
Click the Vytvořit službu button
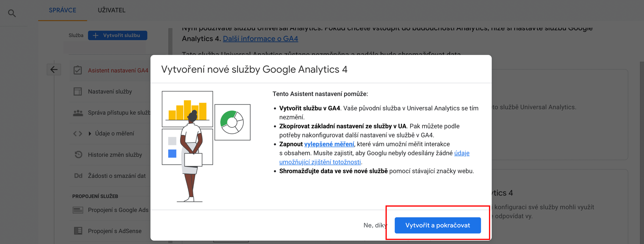[x=117, y=35]
